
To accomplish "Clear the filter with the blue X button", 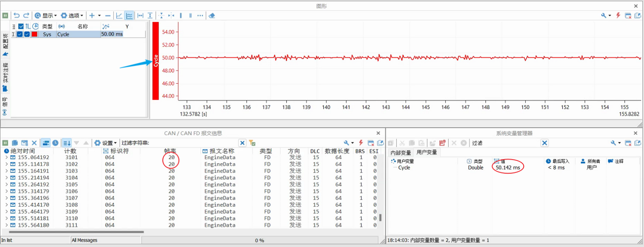I will [242, 143].
